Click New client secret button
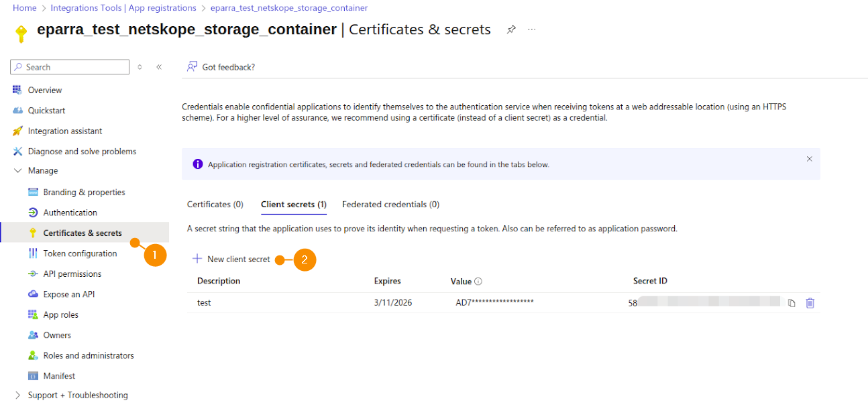This screenshot has height=419, width=868. point(231,259)
